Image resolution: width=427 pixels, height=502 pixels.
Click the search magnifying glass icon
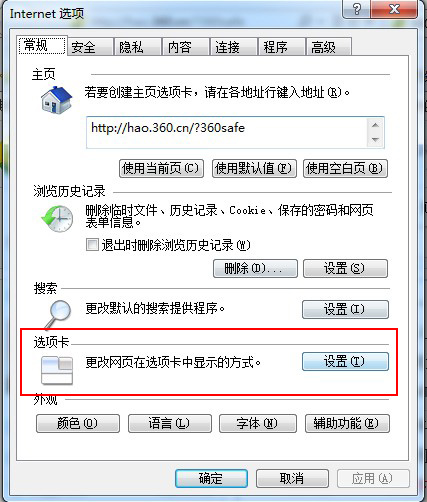[x=58, y=314]
